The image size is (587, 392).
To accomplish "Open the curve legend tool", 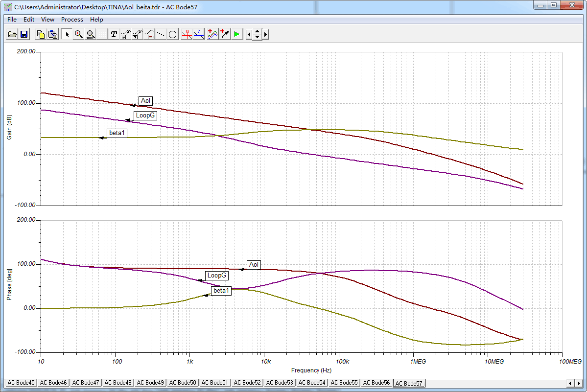I will coord(149,34).
